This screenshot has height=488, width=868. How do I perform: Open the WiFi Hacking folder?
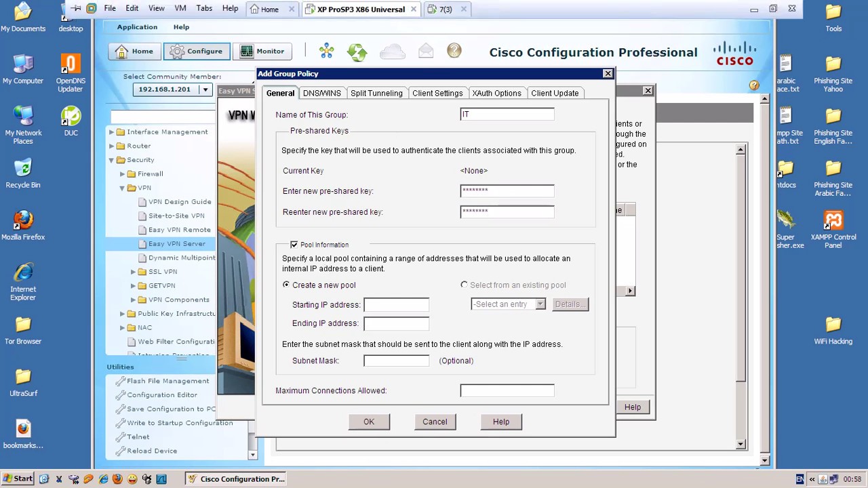tap(833, 330)
